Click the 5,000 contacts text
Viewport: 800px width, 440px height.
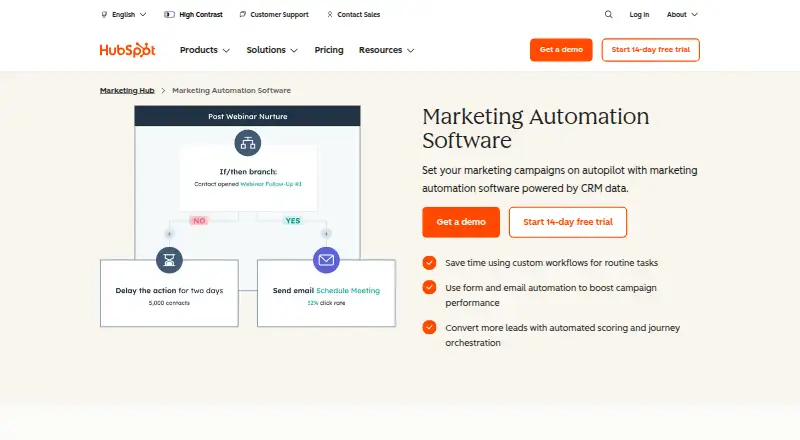pyautogui.click(x=169, y=303)
